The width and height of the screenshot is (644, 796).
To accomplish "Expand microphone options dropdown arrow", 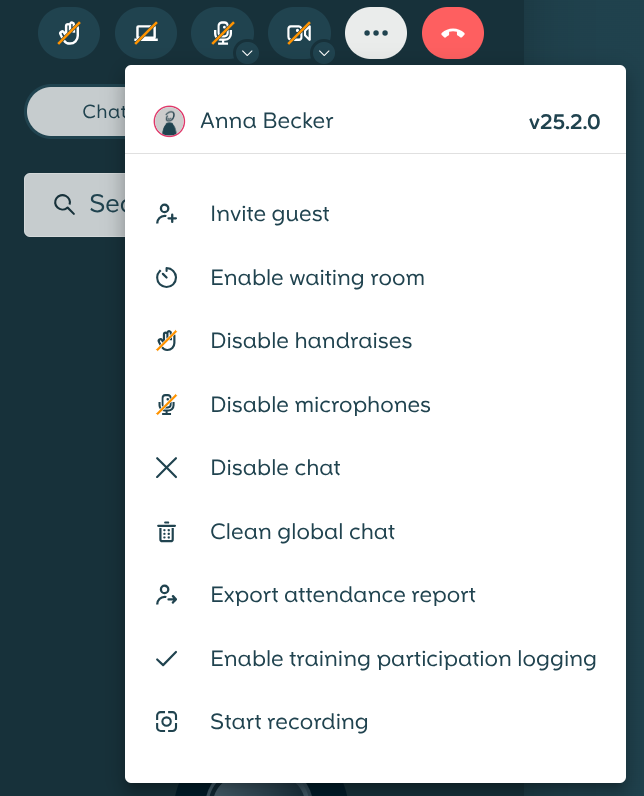I will (247, 52).
